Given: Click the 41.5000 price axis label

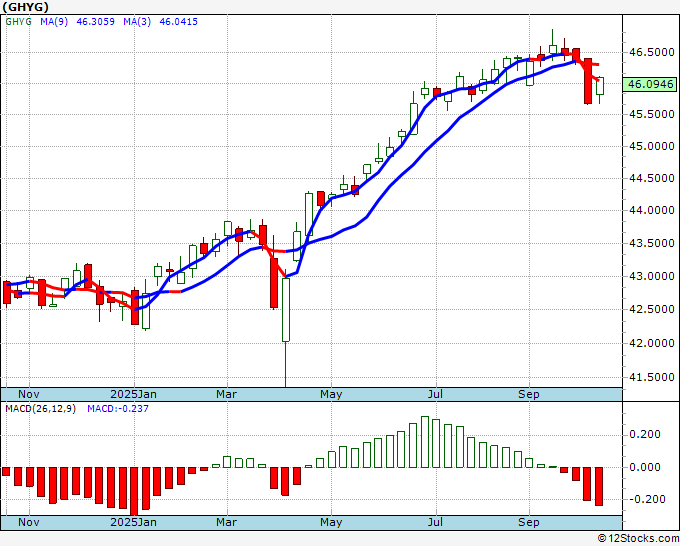Looking at the screenshot, I should point(652,377).
